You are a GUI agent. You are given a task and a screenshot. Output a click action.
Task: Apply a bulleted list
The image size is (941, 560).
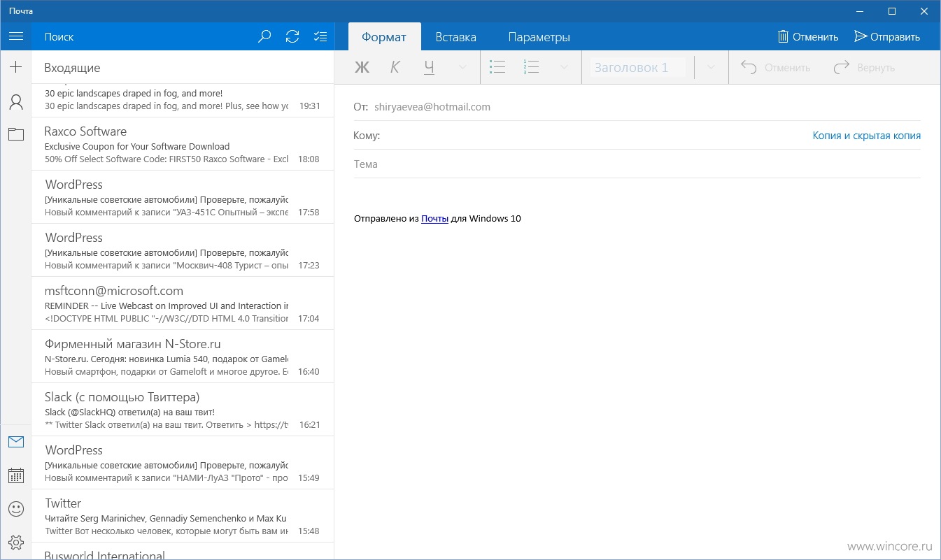point(497,67)
